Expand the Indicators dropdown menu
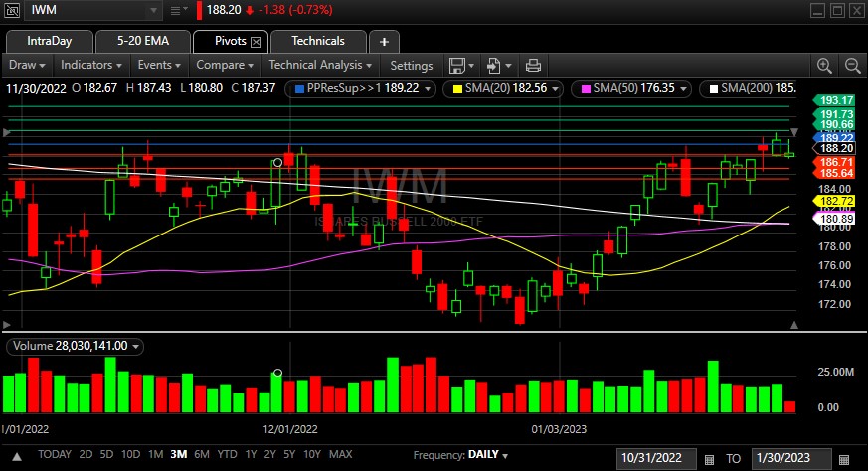 pyautogui.click(x=91, y=65)
